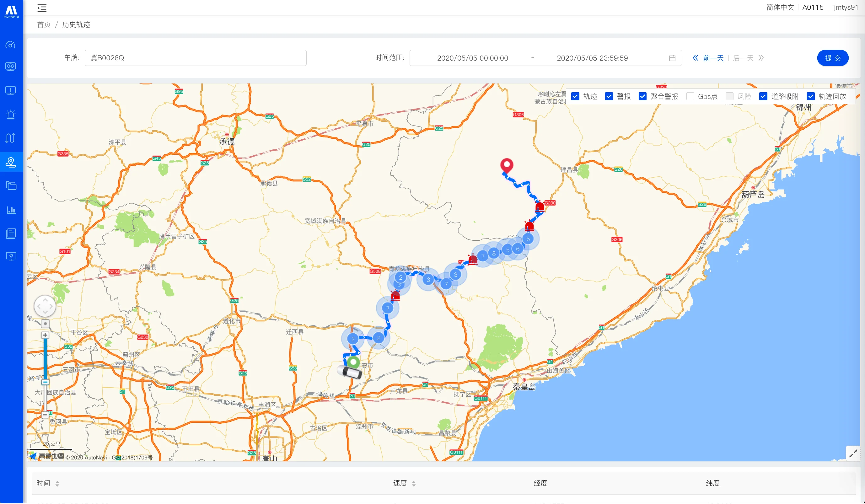Viewport: 865px width, 504px height.
Task: Click the alarm marker next to the G230 label
Action: [x=540, y=207]
